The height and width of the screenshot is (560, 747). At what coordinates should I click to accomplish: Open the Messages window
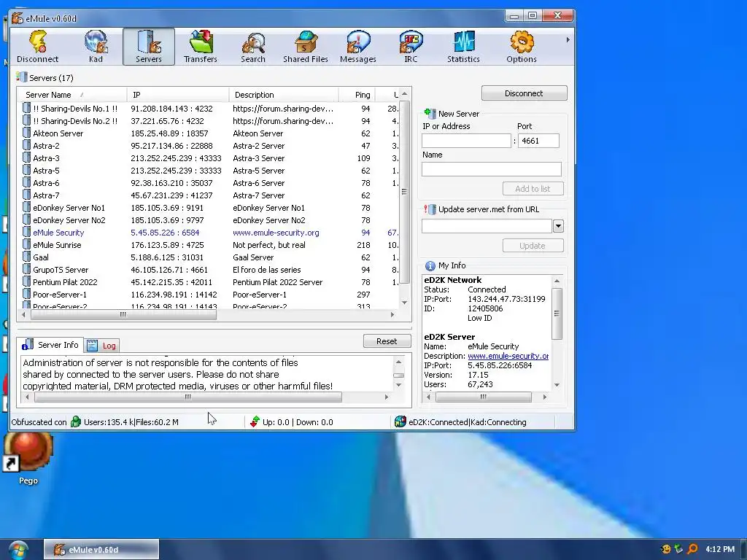pyautogui.click(x=357, y=47)
